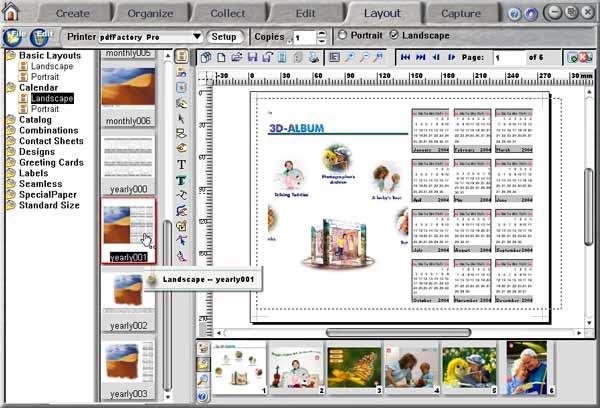Click the printer Setup button
The image size is (600, 408).
pos(224,37)
